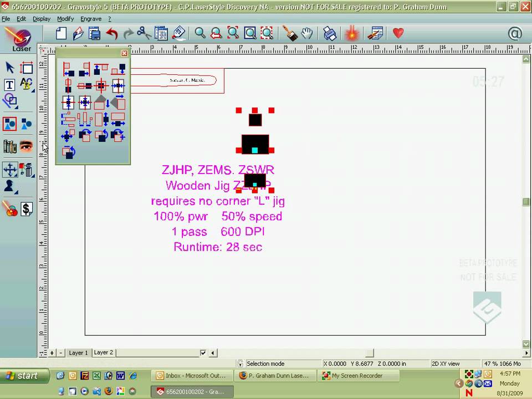This screenshot has height=399, width=532.
Task: Click the printer icon
Action: click(330, 33)
